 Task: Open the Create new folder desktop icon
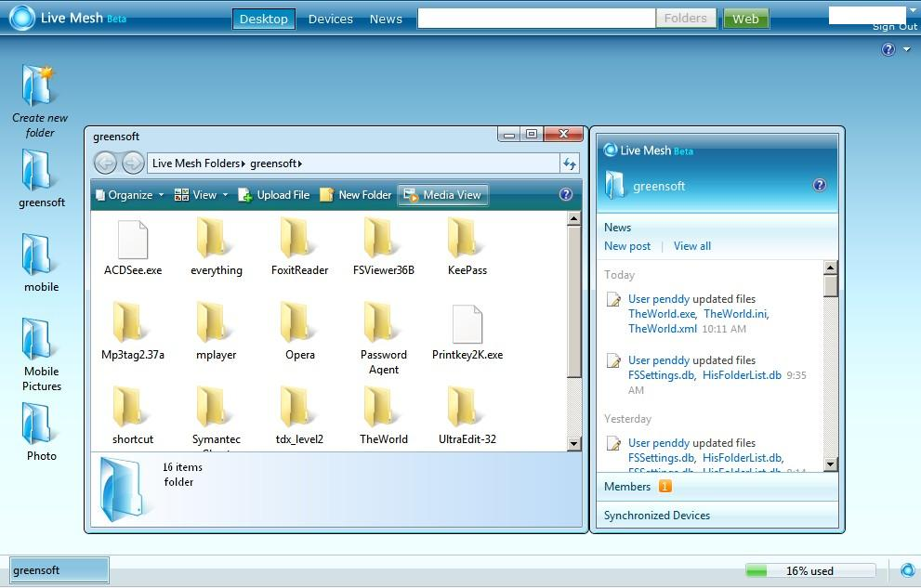tap(40, 101)
